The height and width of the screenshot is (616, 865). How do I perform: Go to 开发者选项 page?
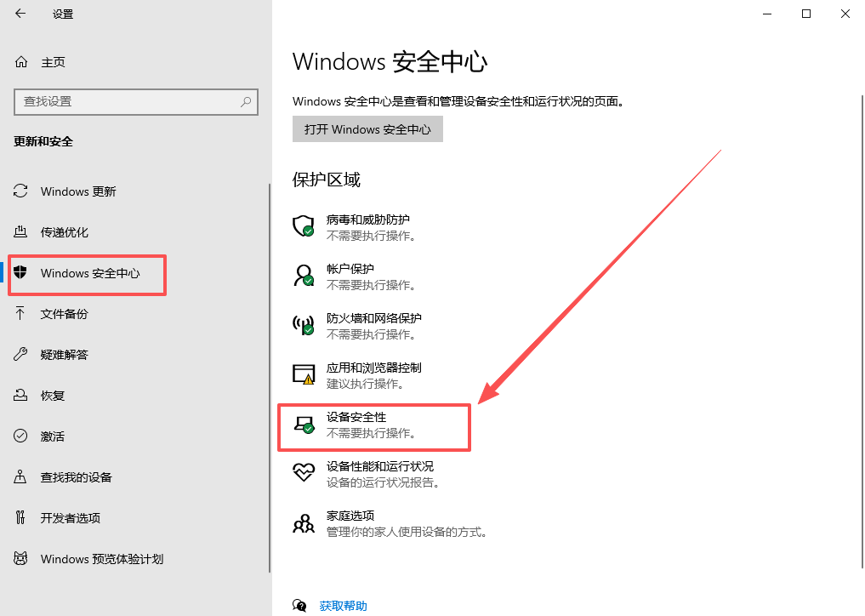click(71, 518)
